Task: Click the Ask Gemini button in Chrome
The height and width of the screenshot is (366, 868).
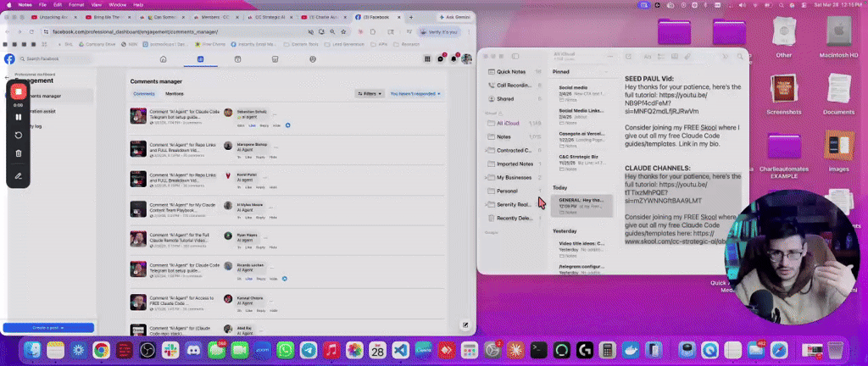Action: pyautogui.click(x=454, y=17)
